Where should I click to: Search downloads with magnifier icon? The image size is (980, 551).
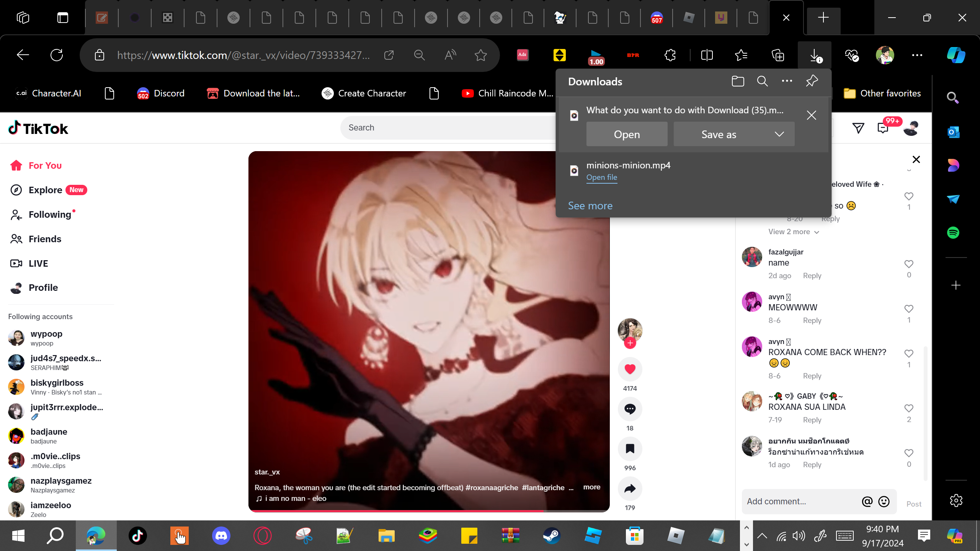(762, 81)
